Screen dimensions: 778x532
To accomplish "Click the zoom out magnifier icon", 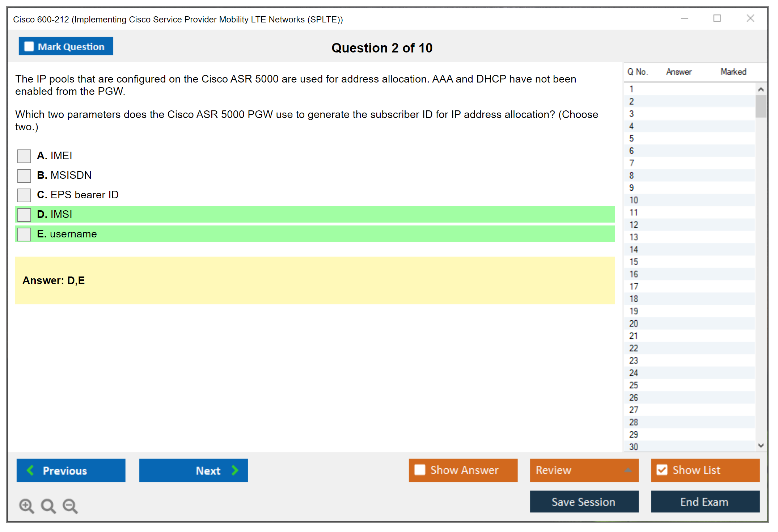I will click(x=70, y=506).
